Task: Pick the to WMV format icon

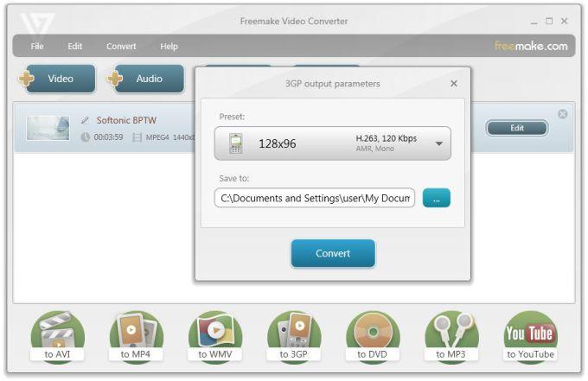Action: point(215,336)
